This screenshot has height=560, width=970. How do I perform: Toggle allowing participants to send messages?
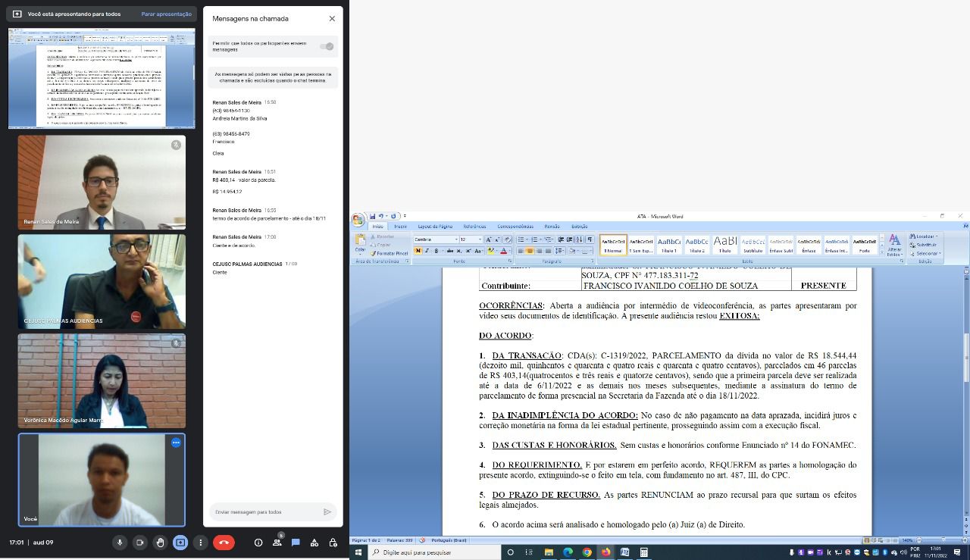tap(327, 46)
